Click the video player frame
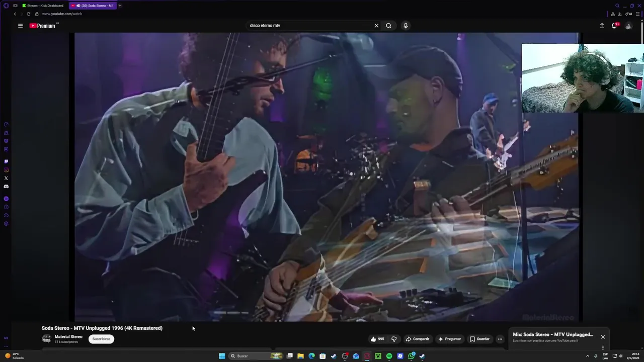 [327, 177]
